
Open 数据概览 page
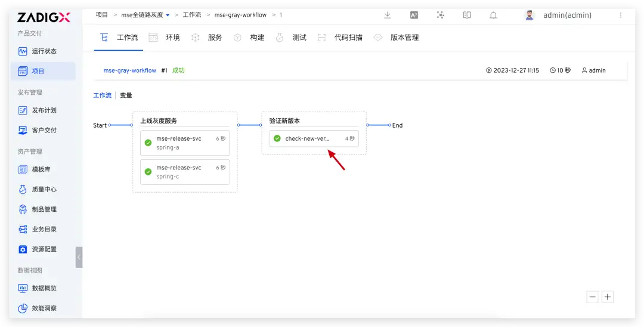(44, 288)
